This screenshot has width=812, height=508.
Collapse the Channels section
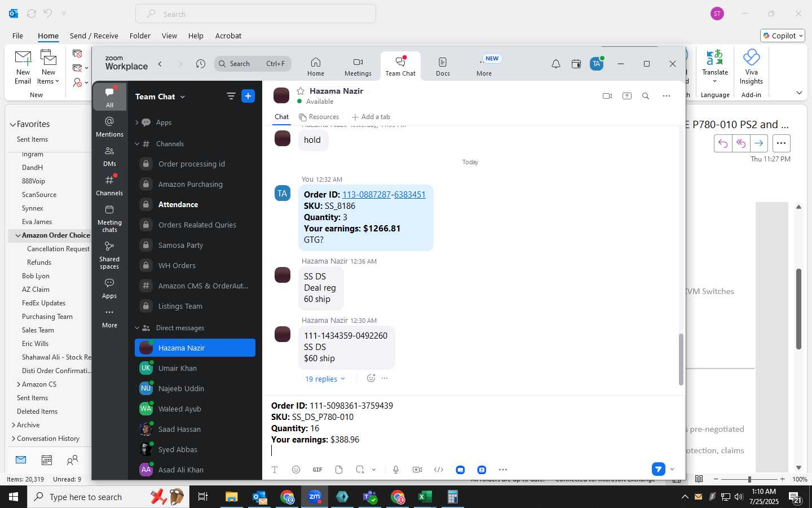(x=136, y=144)
